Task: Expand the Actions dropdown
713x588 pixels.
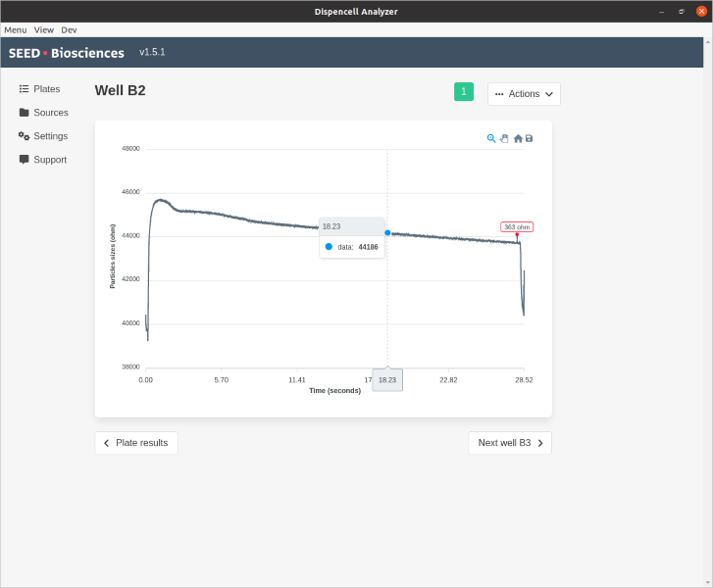Action: [524, 94]
